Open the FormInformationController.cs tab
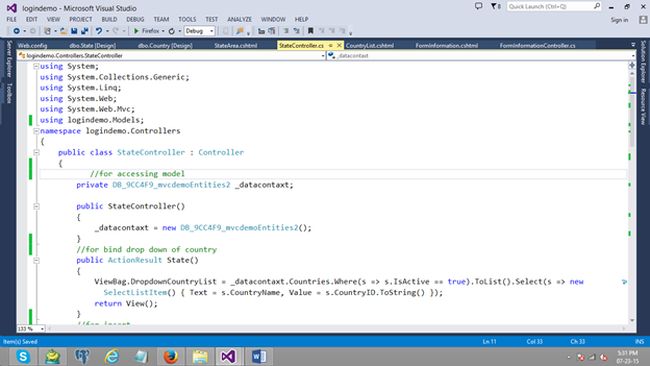The image size is (650, 366). point(537,46)
